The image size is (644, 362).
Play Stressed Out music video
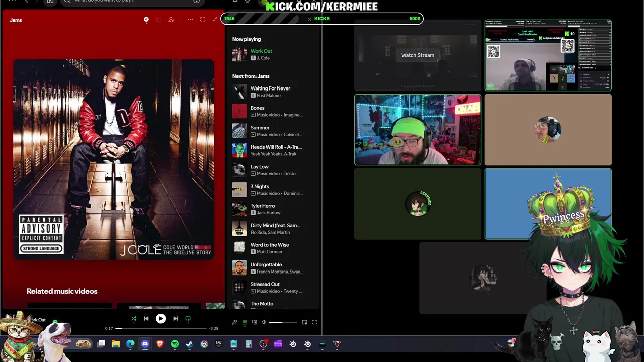(265, 285)
